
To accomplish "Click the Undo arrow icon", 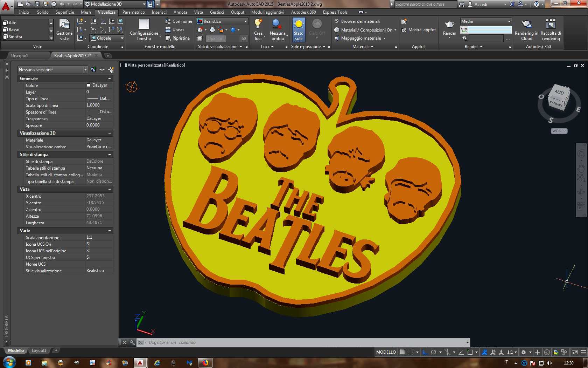I will click(62, 4).
